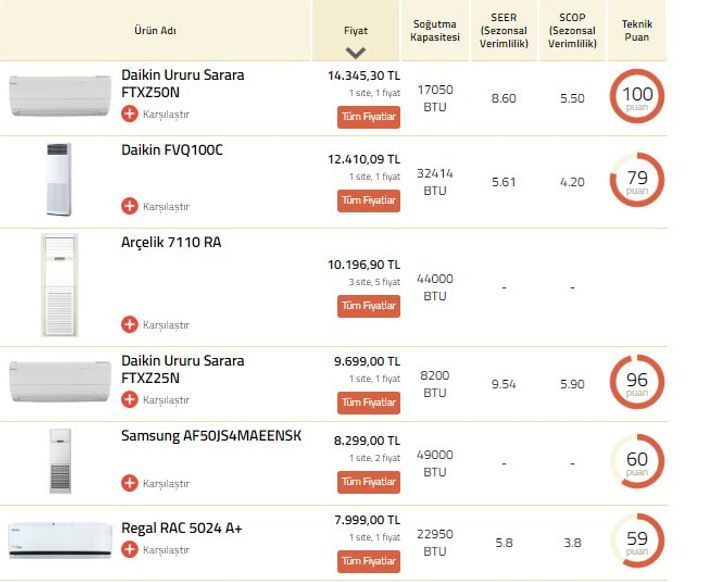The height and width of the screenshot is (582, 703).
Task: Open the Daikin FVQ100C product title
Action: coord(172,150)
